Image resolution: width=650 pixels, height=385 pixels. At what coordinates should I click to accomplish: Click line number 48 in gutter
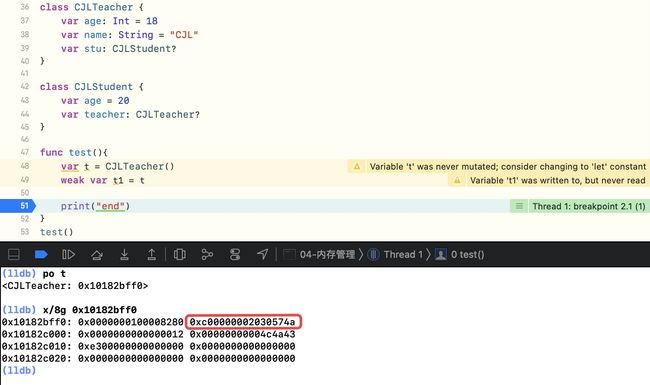(25, 166)
